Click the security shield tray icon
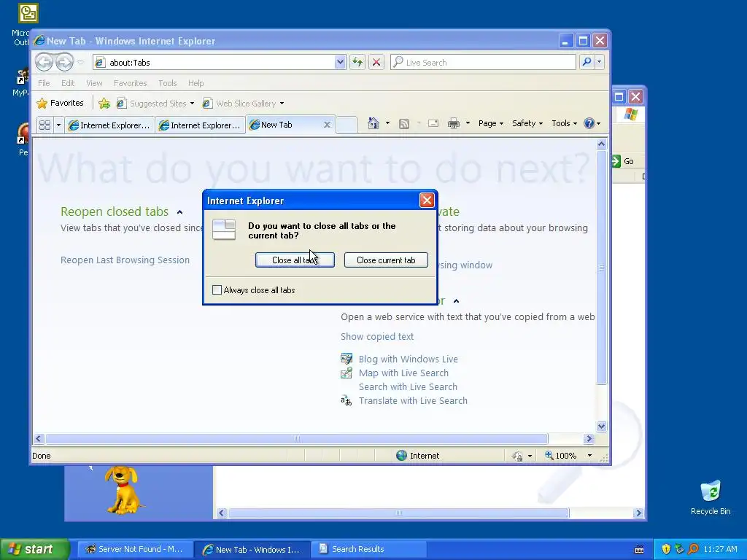 [x=666, y=549]
